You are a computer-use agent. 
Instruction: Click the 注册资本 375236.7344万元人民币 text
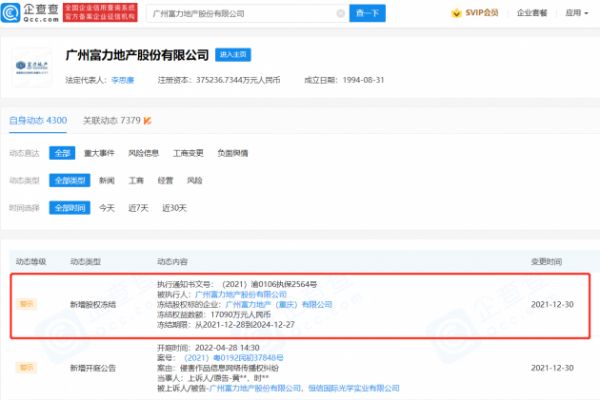point(219,80)
